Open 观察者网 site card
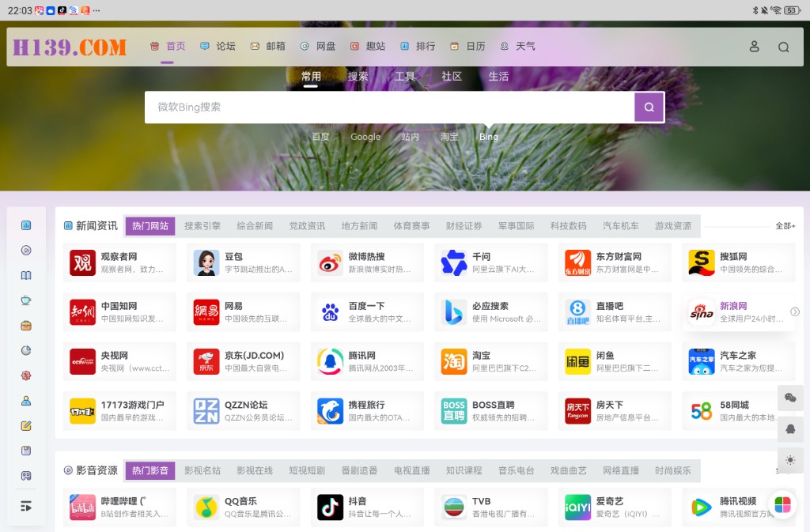The width and height of the screenshot is (810, 532). (120, 262)
